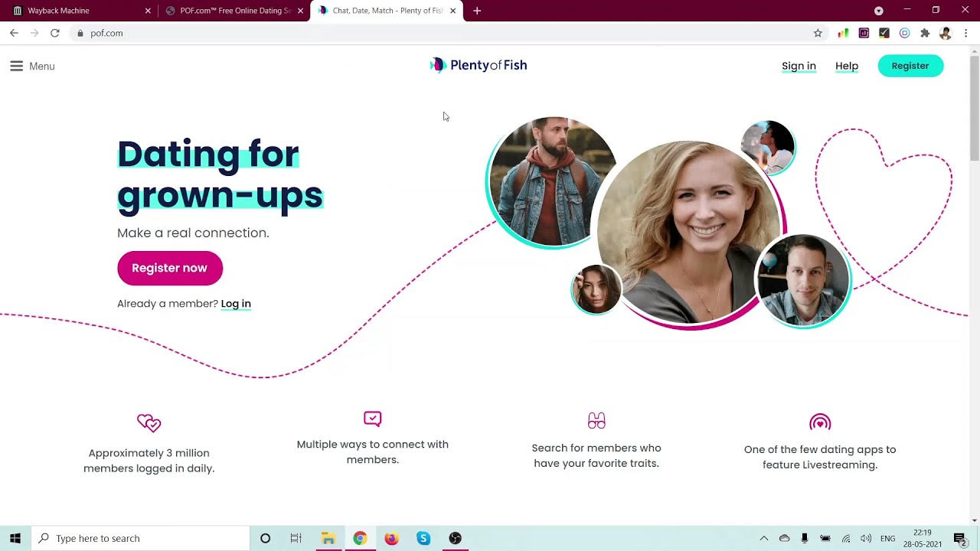Open the Chrome tab search dropdown

point(879,11)
